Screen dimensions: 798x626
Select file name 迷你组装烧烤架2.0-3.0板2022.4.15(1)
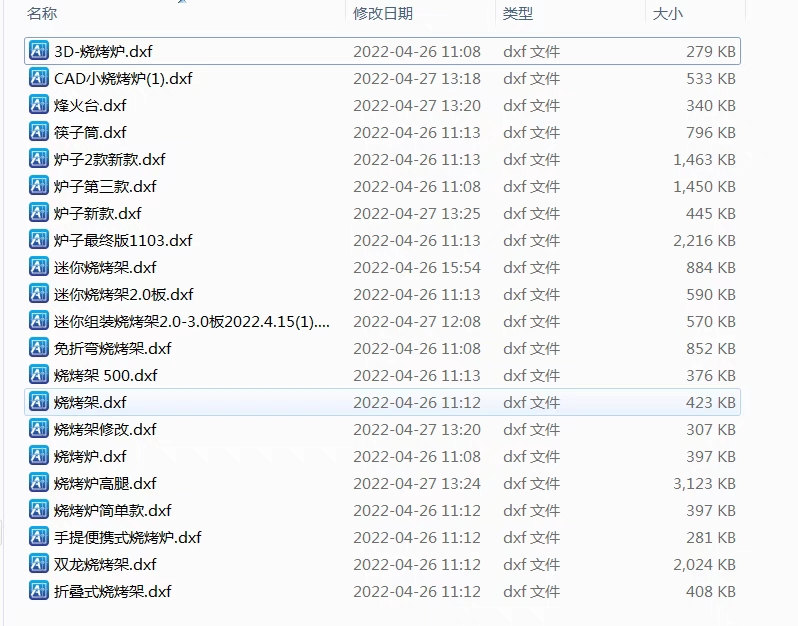(x=192, y=321)
